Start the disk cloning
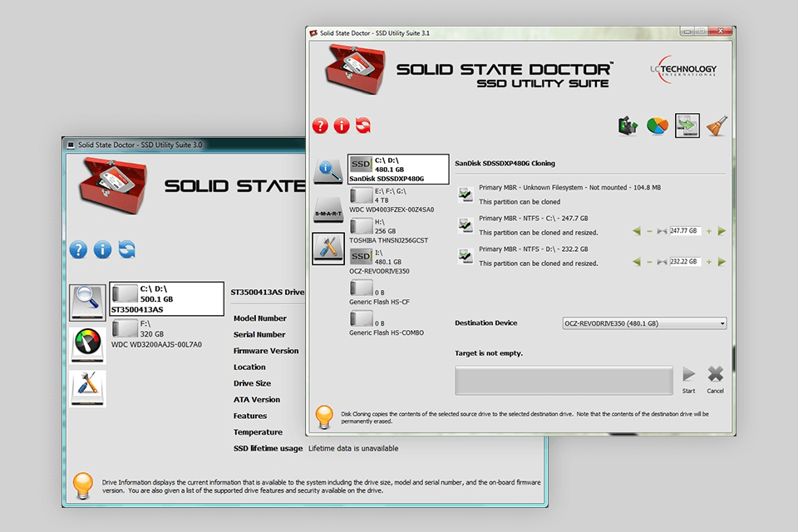The height and width of the screenshot is (532, 798). [688, 380]
